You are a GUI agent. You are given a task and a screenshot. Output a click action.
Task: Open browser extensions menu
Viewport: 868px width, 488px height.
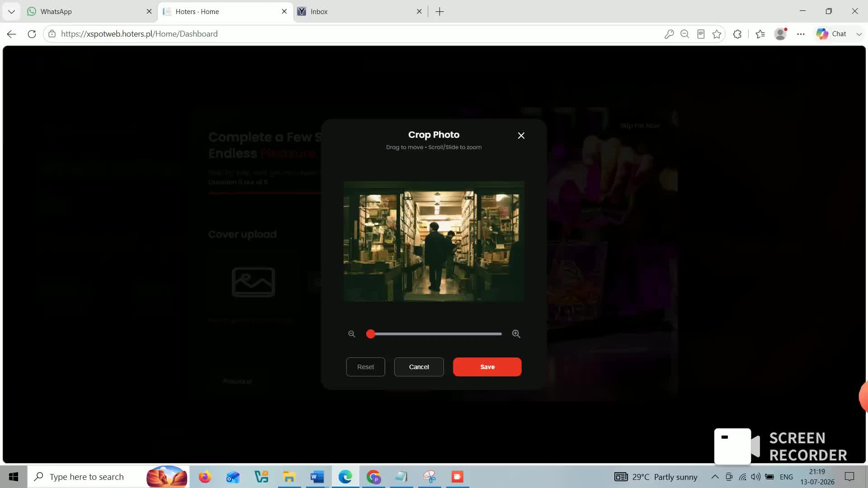[737, 34]
